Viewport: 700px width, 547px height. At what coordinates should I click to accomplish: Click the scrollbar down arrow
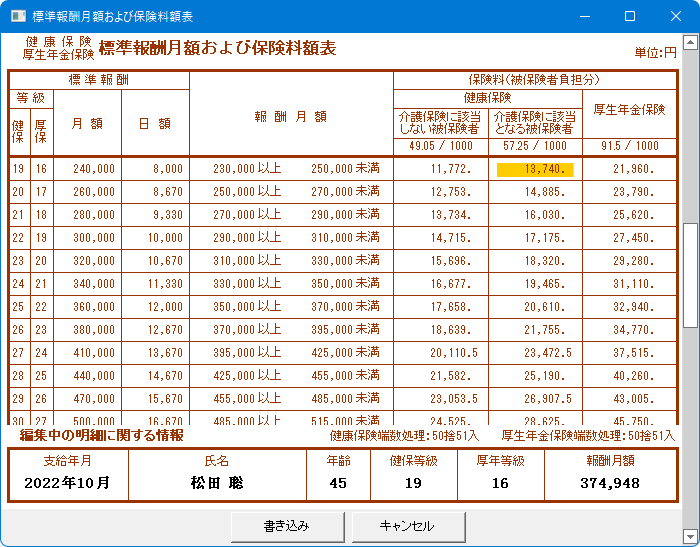pyautogui.click(x=690, y=535)
